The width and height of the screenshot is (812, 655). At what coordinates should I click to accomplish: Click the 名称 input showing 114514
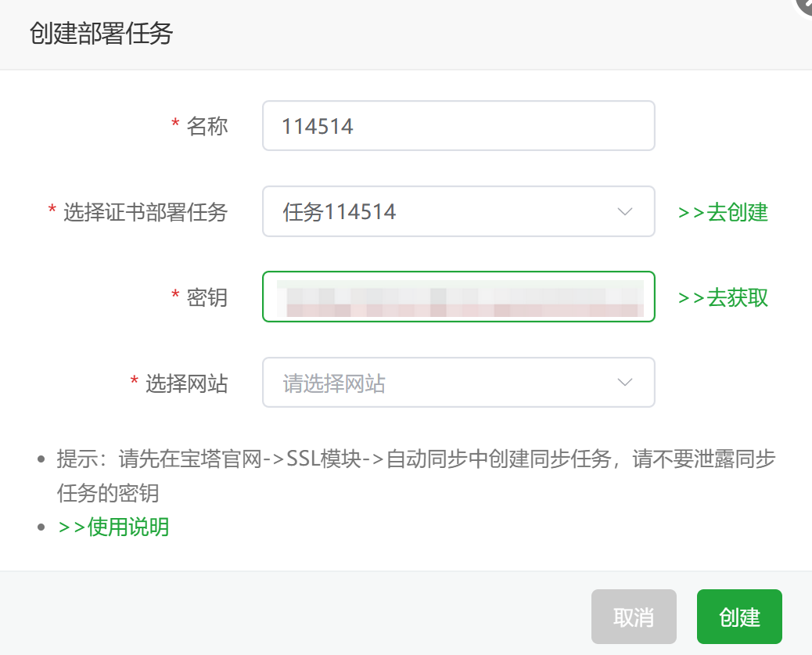coord(458,125)
